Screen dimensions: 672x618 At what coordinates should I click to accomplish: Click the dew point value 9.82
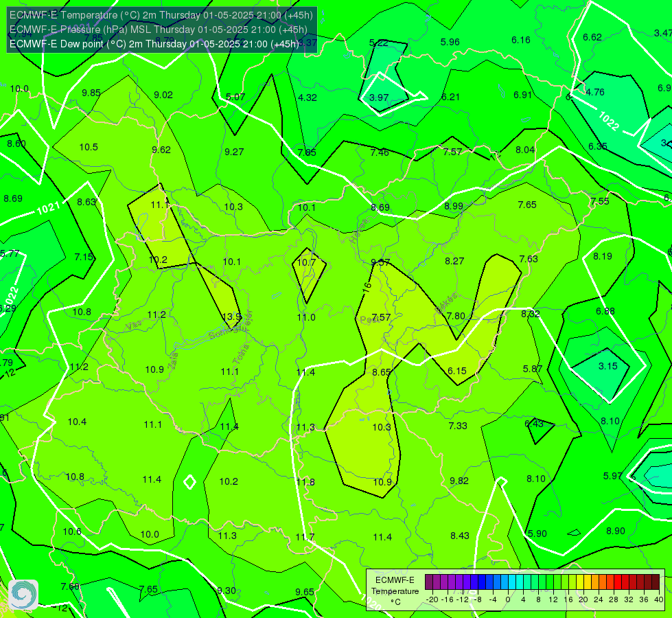pyautogui.click(x=459, y=481)
